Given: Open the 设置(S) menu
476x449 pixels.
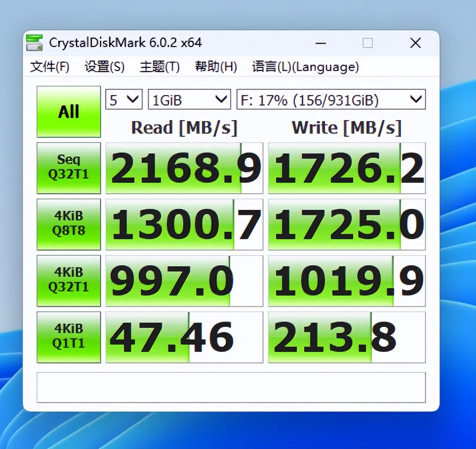Looking at the screenshot, I should click(x=104, y=67).
